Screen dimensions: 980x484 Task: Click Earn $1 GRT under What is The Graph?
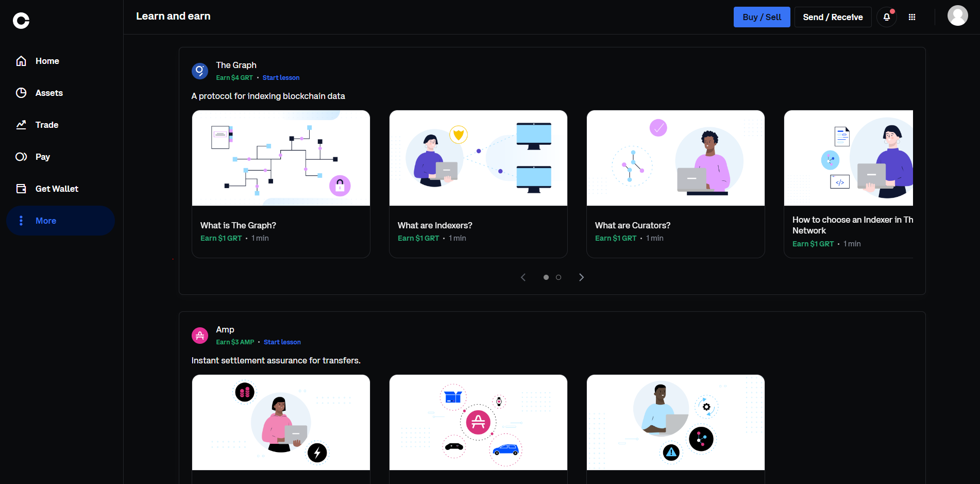point(221,238)
